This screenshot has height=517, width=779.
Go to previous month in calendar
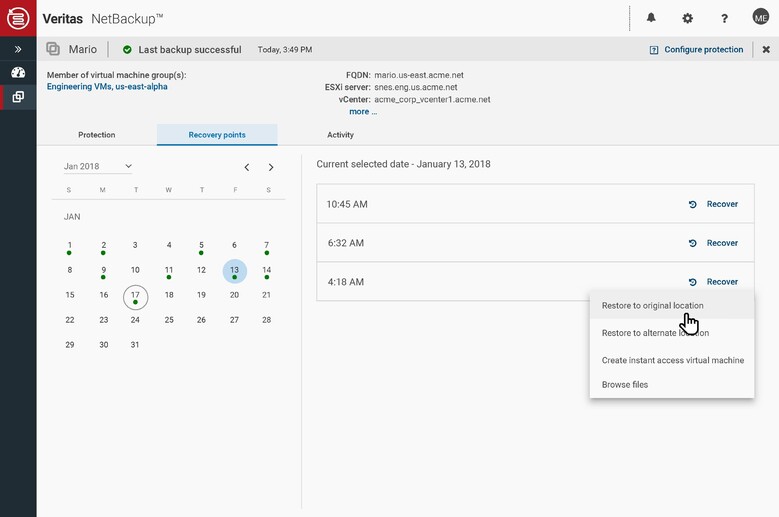coord(247,167)
